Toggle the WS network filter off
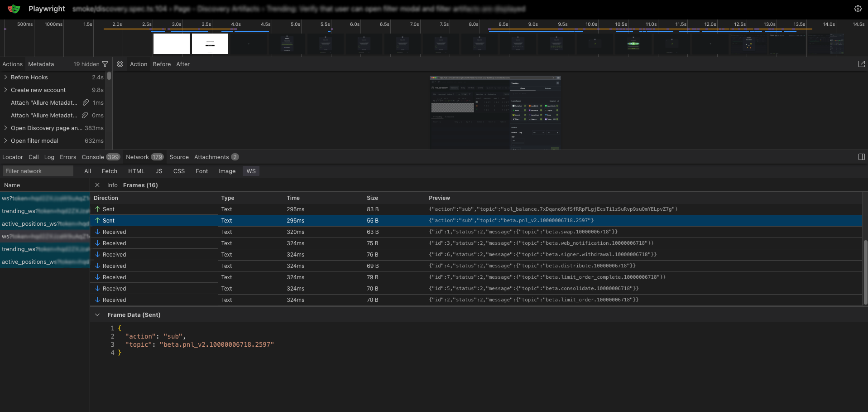Image resolution: width=868 pixels, height=412 pixels. click(x=251, y=171)
